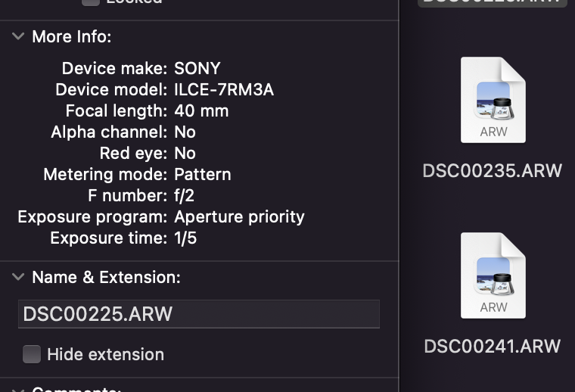This screenshot has width=575, height=392.
Task: Click the DSC00225.ARW name text field
Action: [x=198, y=314]
